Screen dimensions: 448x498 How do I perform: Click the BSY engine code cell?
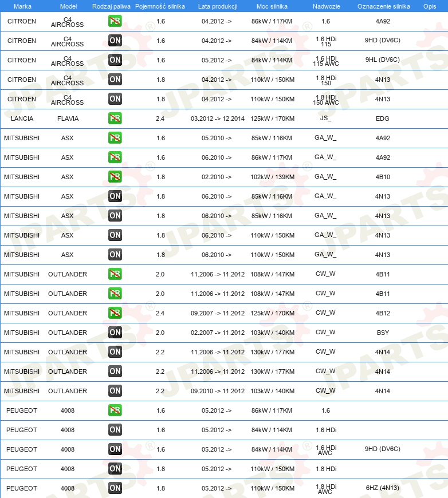point(383,333)
